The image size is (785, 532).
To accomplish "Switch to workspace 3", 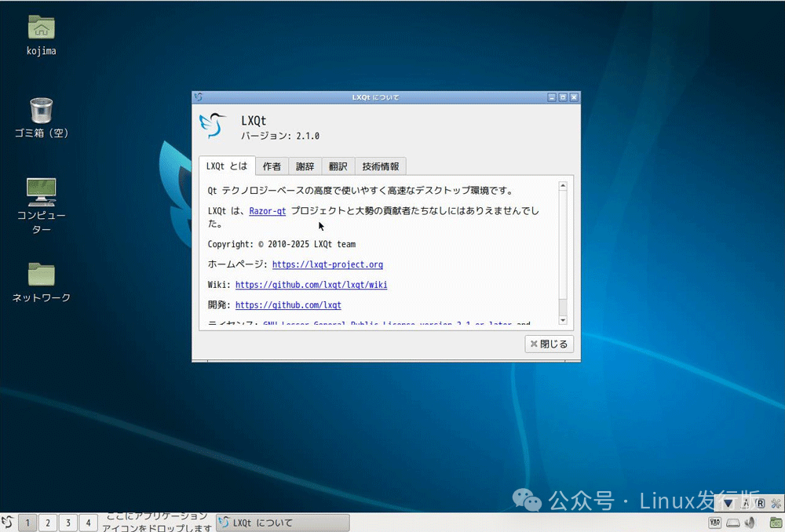I will coord(68,522).
